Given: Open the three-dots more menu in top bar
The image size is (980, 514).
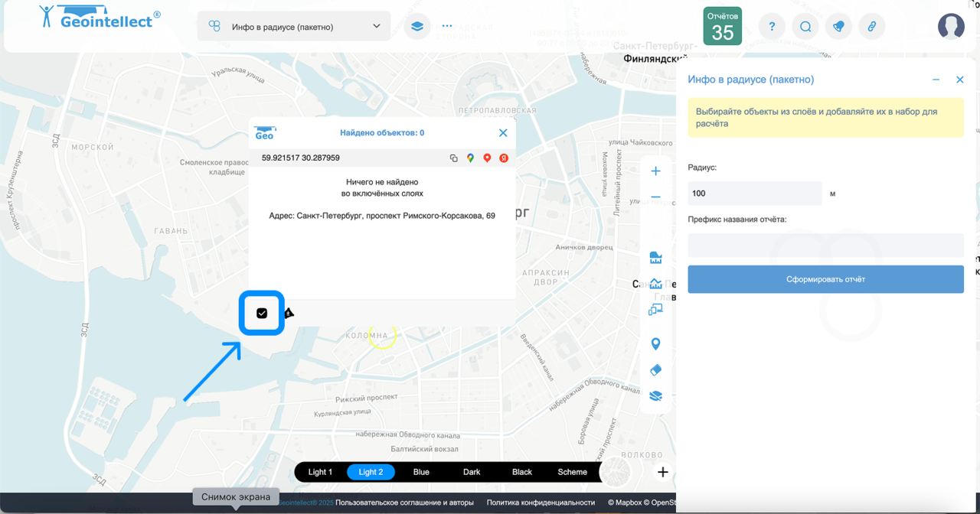Looking at the screenshot, I should click(x=447, y=26).
